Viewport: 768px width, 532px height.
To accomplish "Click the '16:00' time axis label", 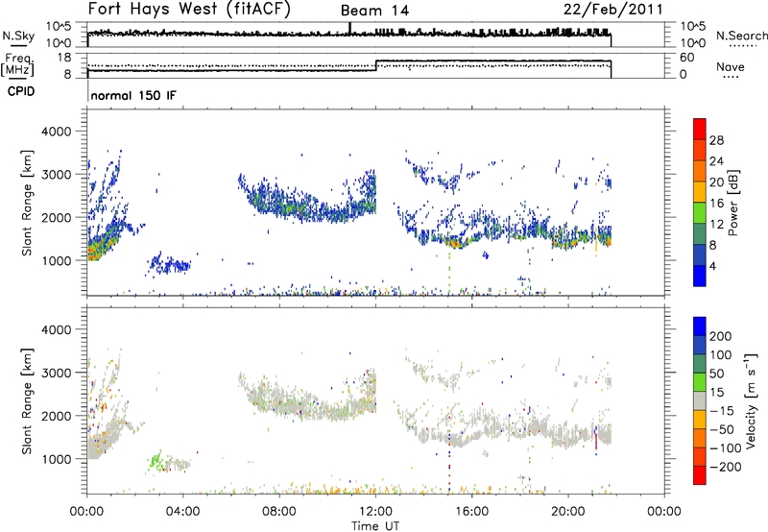I will [x=471, y=512].
